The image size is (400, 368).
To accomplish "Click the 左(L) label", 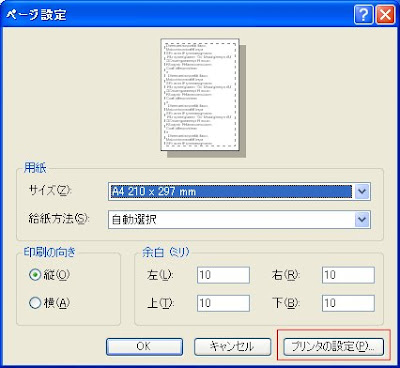I will click(x=160, y=275).
